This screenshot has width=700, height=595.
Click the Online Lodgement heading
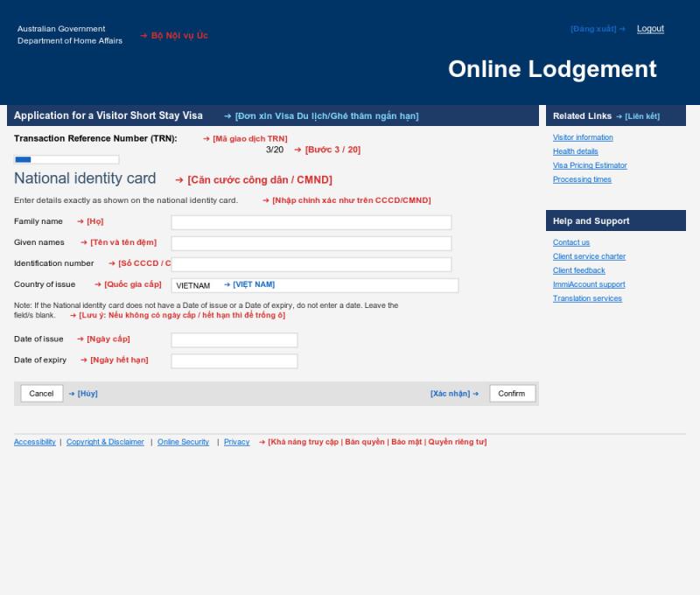point(552,69)
